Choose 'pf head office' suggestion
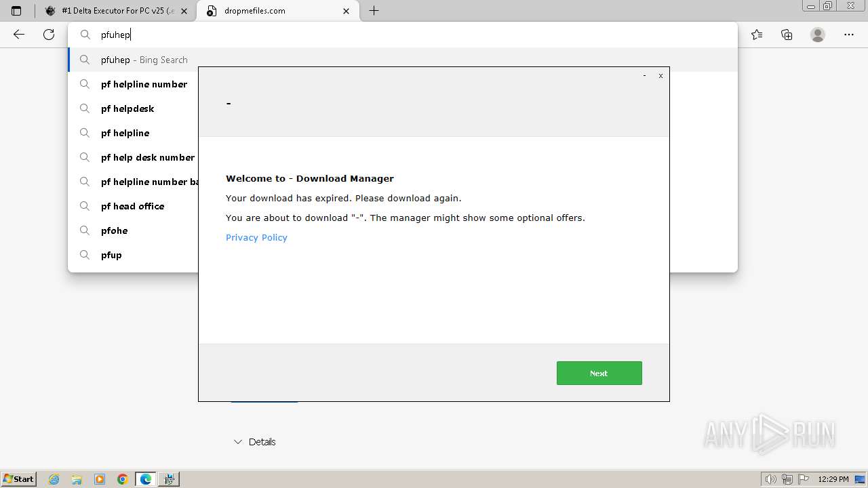This screenshot has width=868, height=488. 132,206
